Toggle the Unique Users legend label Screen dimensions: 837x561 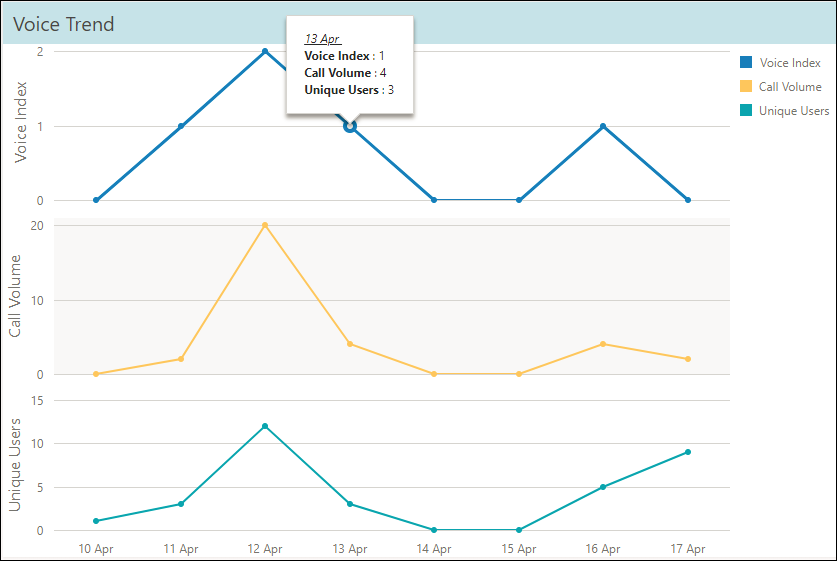[793, 111]
